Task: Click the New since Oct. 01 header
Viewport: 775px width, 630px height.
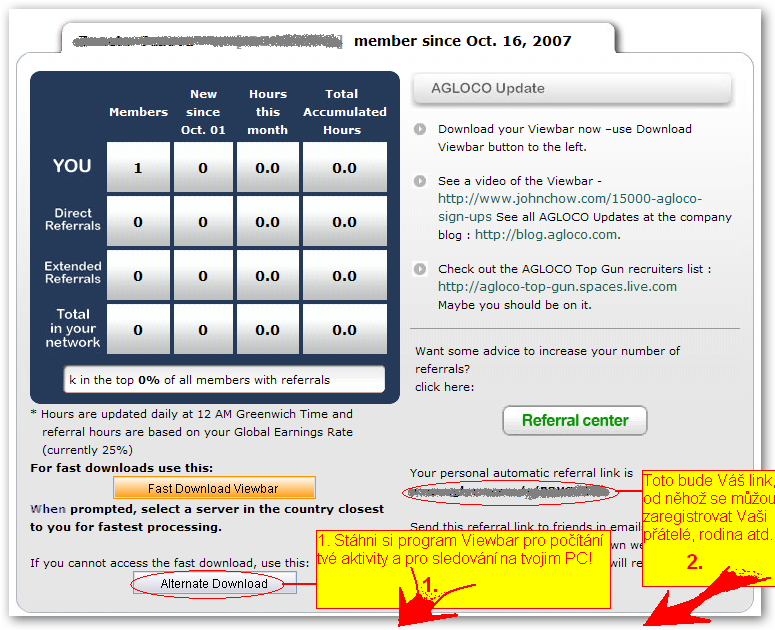Action: pyautogui.click(x=203, y=112)
